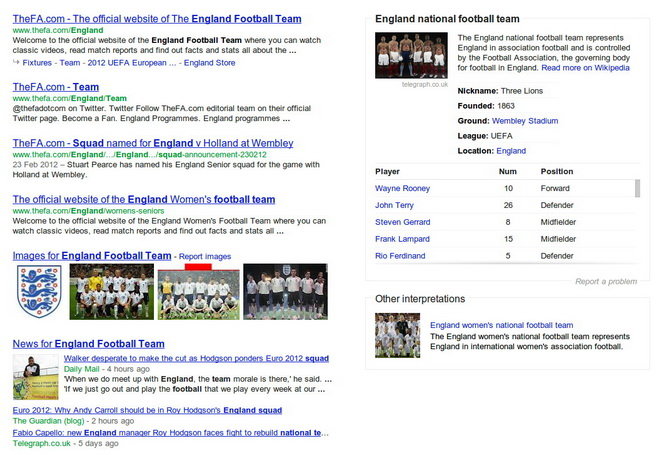Select player Frank Lampard
Screen dimensions: 660x455
pos(402,239)
